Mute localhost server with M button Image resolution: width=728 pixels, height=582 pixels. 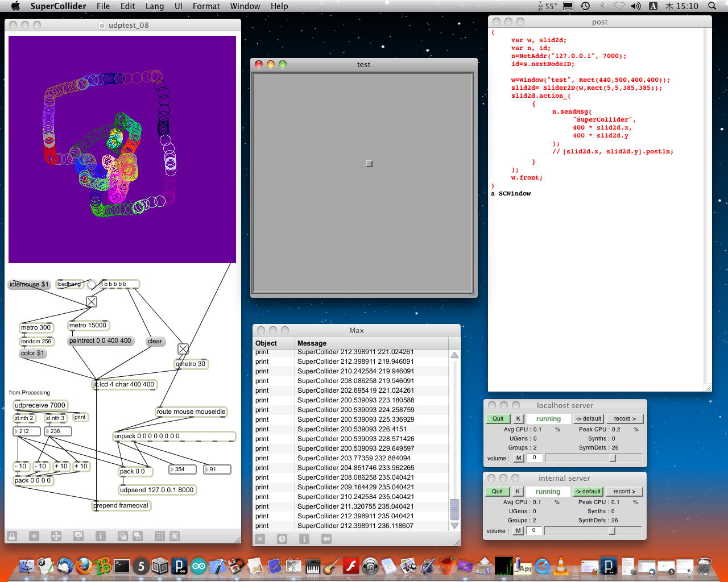tap(519, 458)
